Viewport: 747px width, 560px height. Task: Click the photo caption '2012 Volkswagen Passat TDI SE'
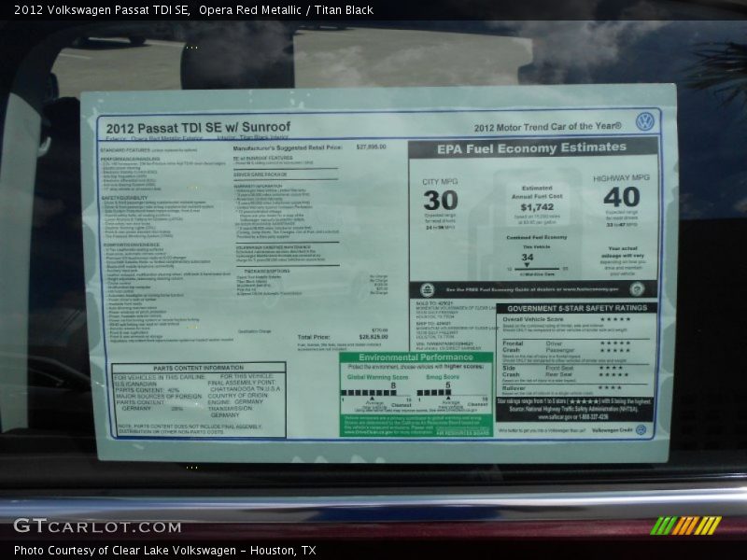[x=102, y=9]
